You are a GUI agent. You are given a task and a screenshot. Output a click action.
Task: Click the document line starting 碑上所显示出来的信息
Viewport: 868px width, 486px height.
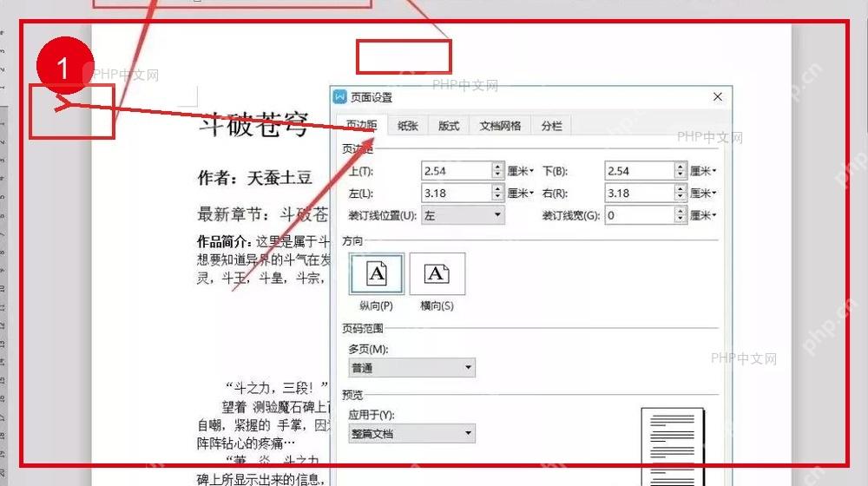(x=260, y=479)
